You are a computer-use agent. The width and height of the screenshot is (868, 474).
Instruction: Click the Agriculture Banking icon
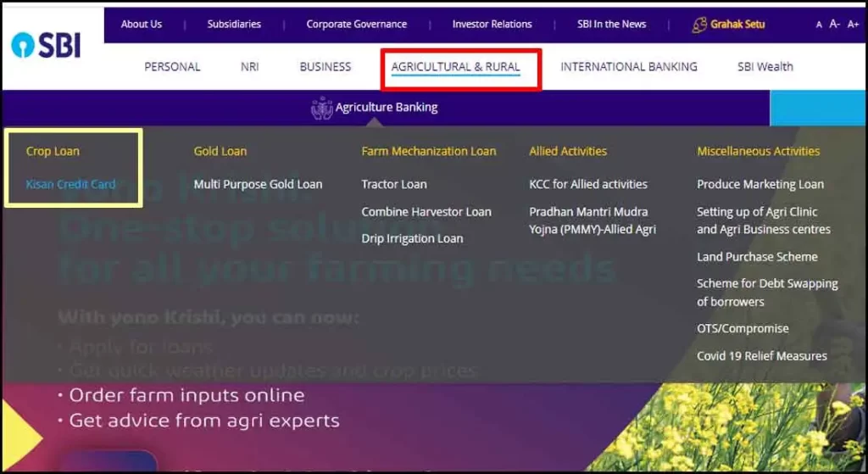322,108
